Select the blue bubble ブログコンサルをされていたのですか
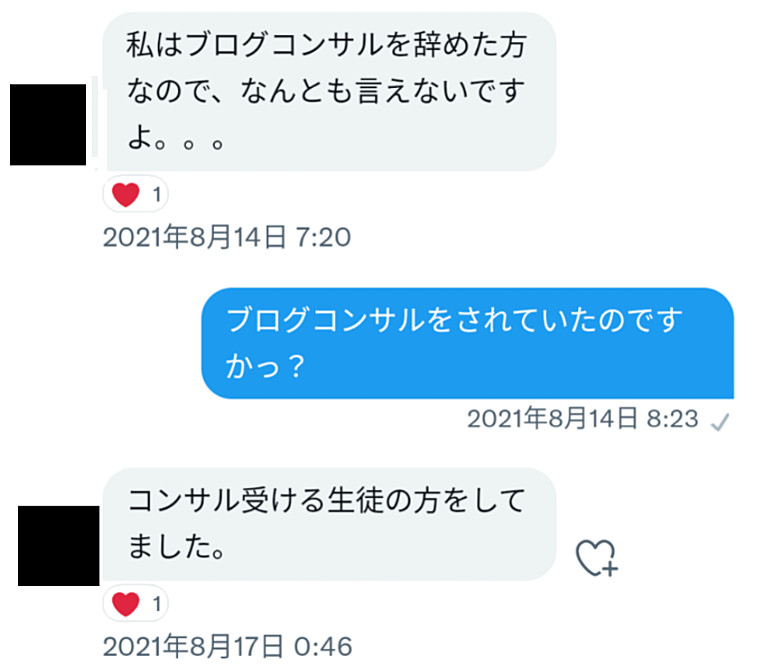This screenshot has height=670, width=757. 467,343
